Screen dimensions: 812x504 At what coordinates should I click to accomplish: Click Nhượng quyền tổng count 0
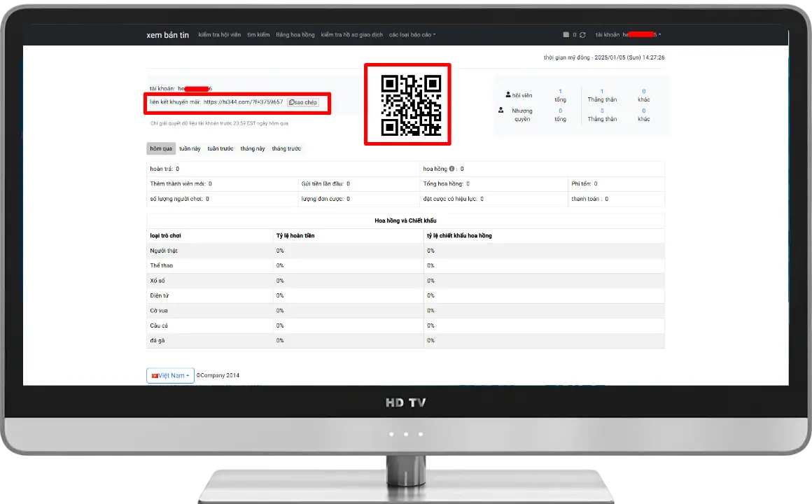click(560, 111)
